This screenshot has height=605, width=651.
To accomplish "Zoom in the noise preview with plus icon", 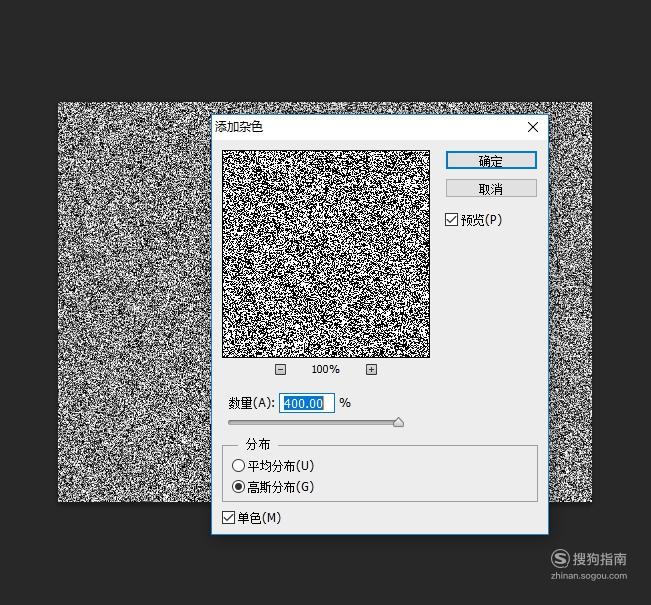I will (x=371, y=369).
